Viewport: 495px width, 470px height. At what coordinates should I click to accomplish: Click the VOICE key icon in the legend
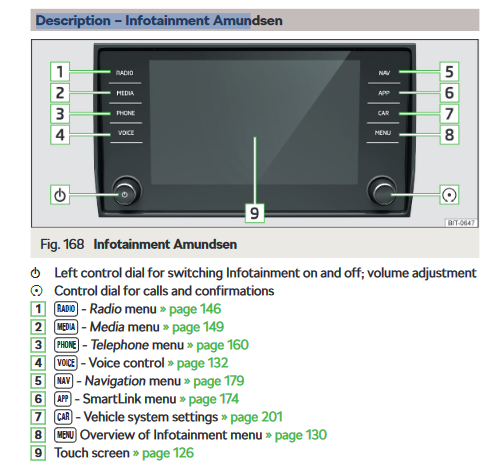(x=66, y=363)
